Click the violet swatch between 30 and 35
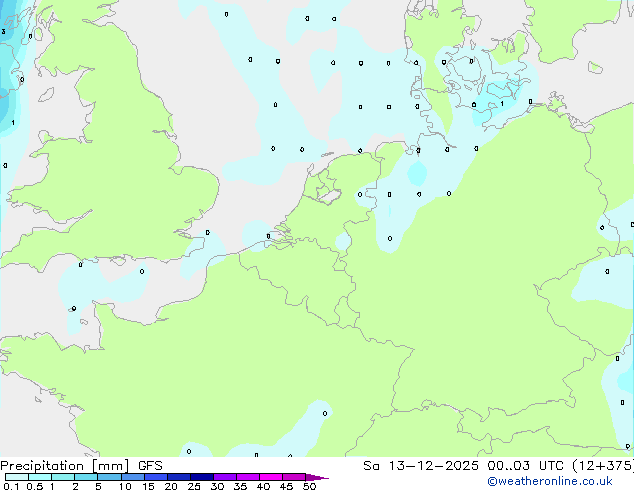 pyautogui.click(x=225, y=477)
